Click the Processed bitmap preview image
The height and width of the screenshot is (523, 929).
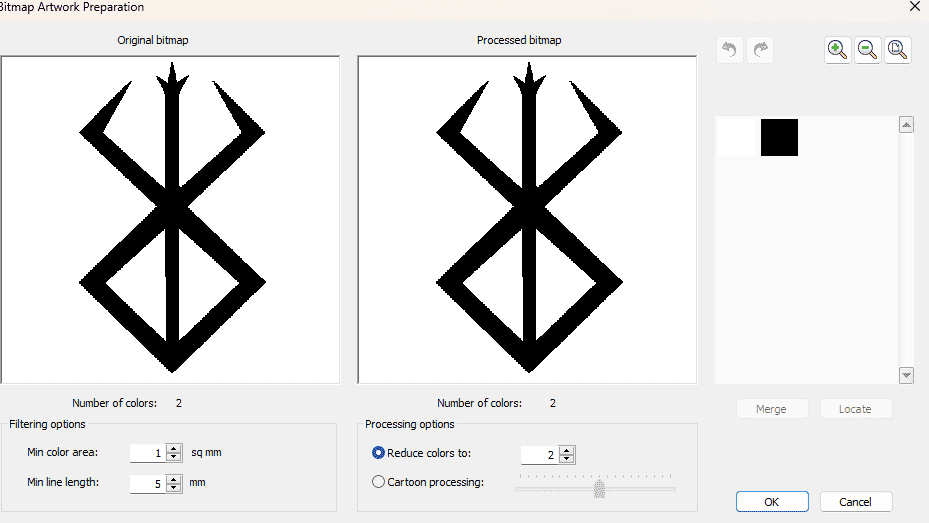tap(527, 220)
